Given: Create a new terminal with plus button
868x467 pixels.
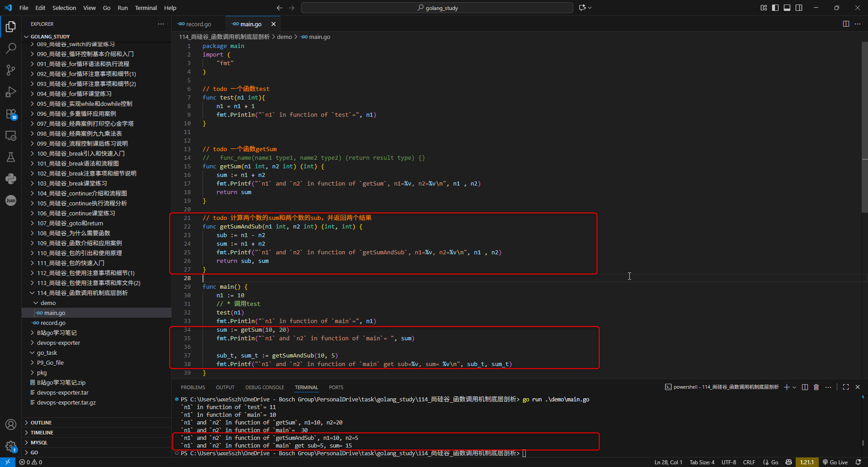Looking at the screenshot, I should point(787,387).
